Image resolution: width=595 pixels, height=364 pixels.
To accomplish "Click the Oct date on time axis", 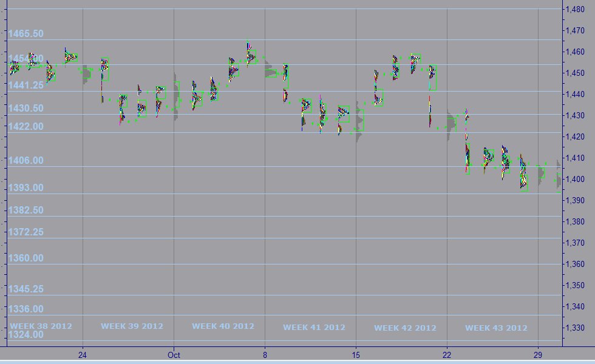I will [174, 354].
